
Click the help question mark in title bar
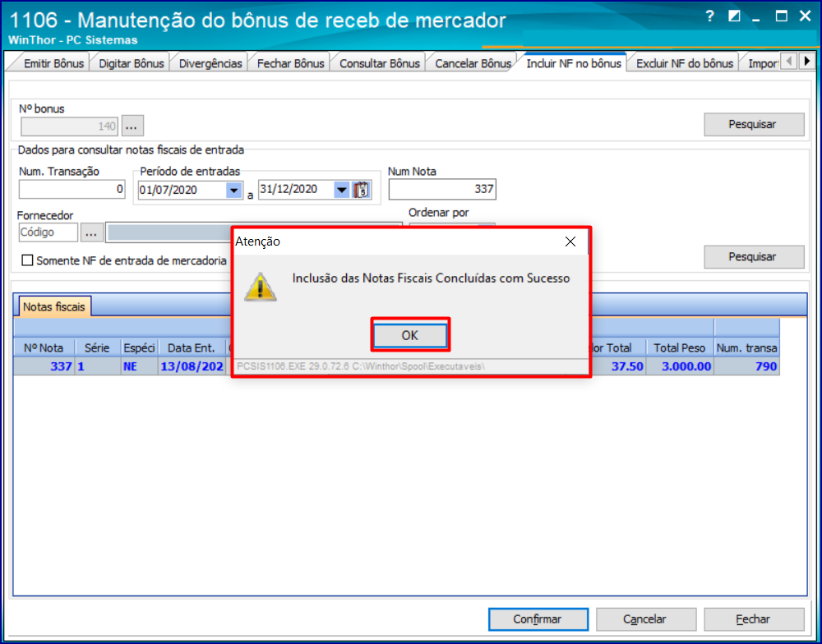click(x=710, y=16)
